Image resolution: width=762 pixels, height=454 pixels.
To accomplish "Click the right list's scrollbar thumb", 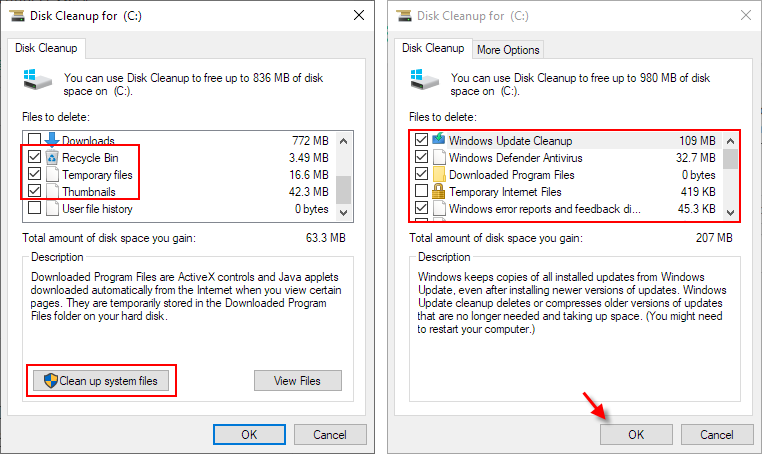I will (730, 159).
